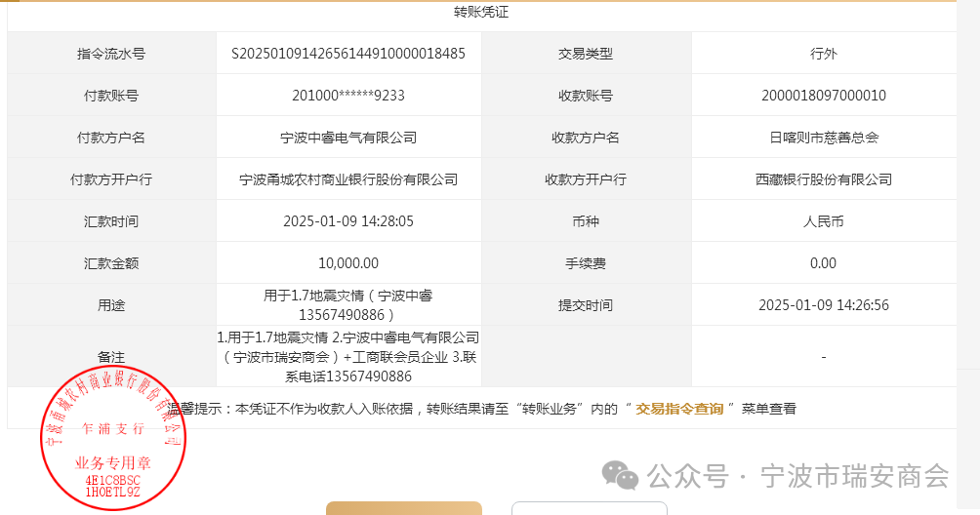This screenshot has height=515, width=980.
Task: Click payer bank 宁波甬城农村商业银行股份有限公司
Action: [348, 179]
